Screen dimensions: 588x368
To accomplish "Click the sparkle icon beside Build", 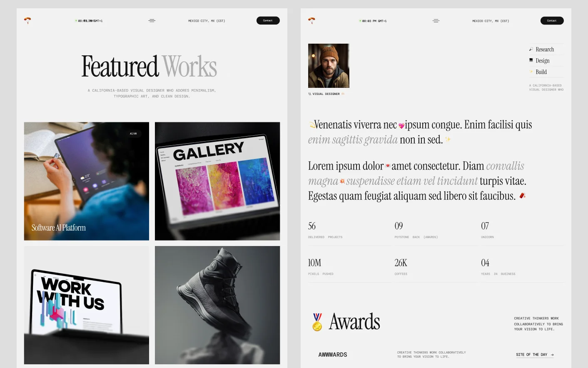I will point(531,72).
